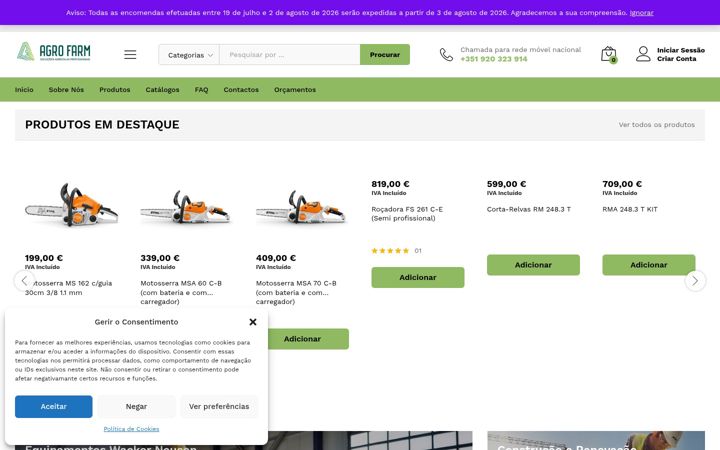The height and width of the screenshot is (450, 720).
Task: Open the Início menu item
Action: point(24,90)
